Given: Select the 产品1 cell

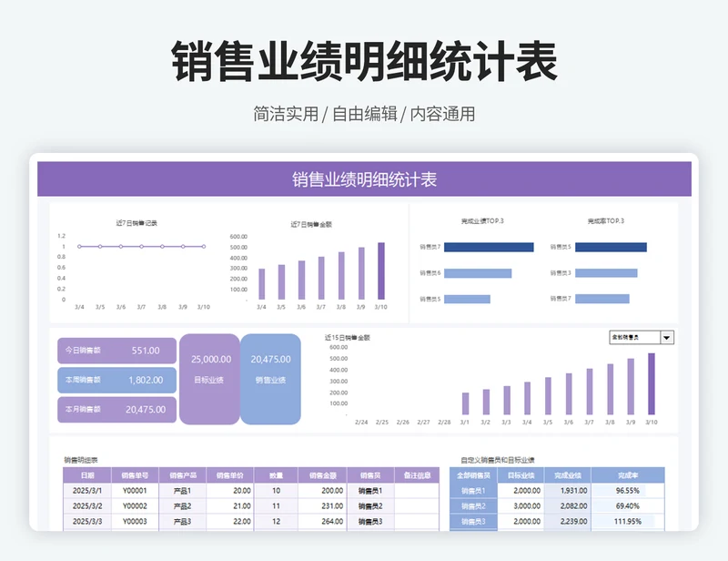Looking at the screenshot, I should click(183, 491).
